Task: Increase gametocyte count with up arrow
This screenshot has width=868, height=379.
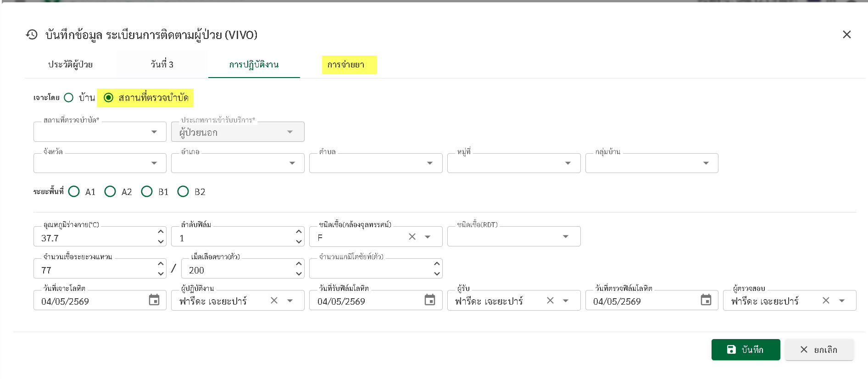Action: point(437,264)
